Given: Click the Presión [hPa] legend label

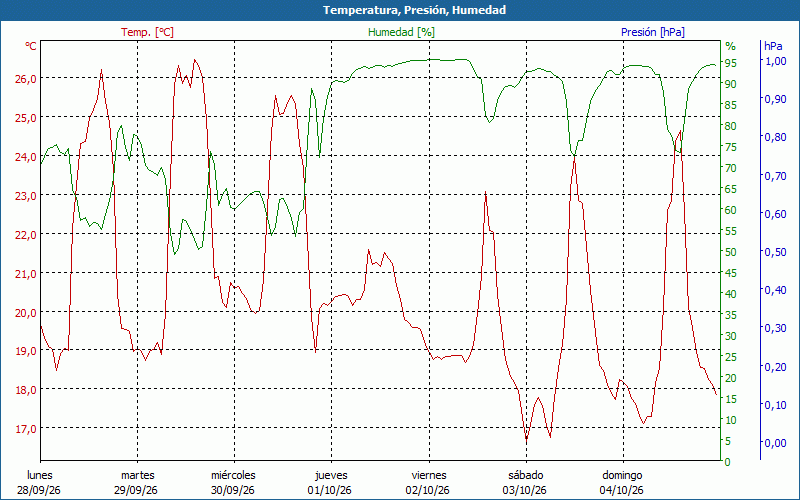Looking at the screenshot, I should pos(653,32).
